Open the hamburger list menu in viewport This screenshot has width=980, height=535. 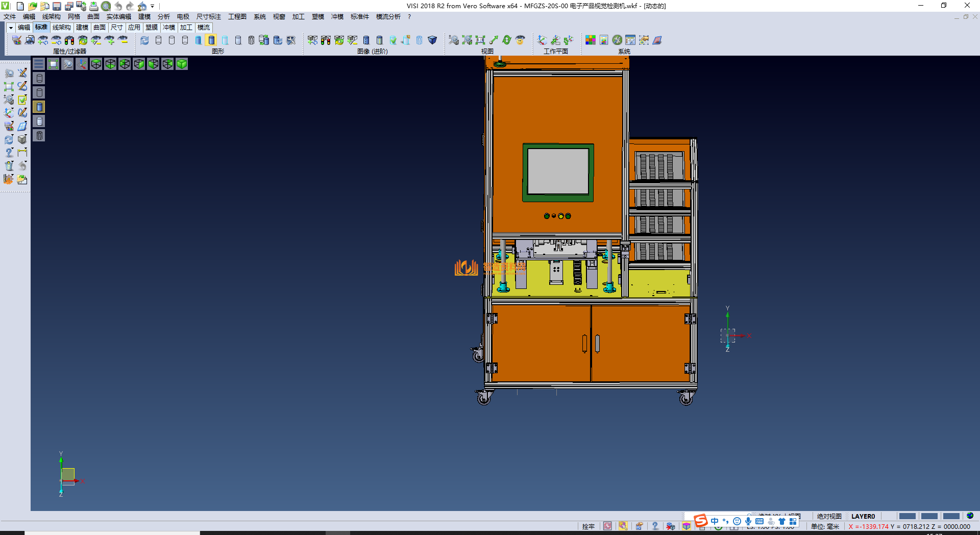pos(39,64)
